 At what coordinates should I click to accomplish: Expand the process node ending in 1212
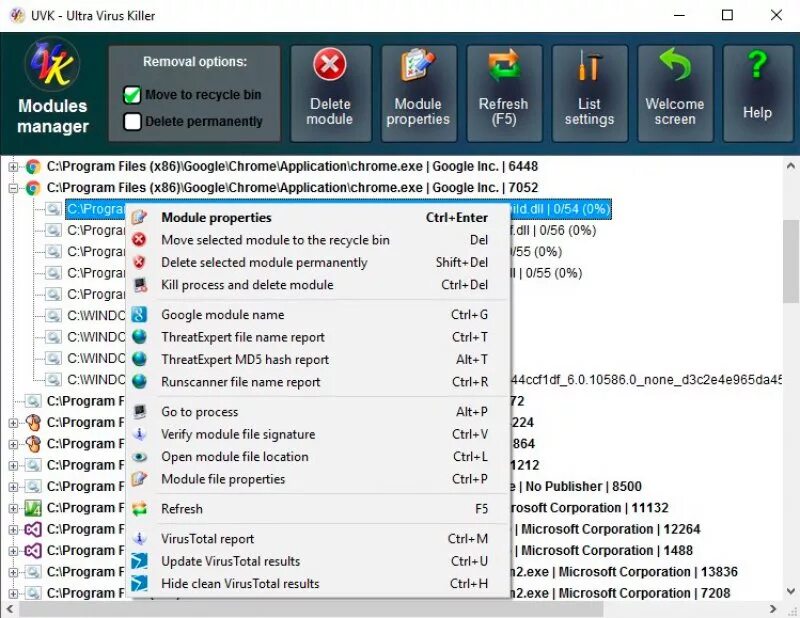tap(13, 466)
